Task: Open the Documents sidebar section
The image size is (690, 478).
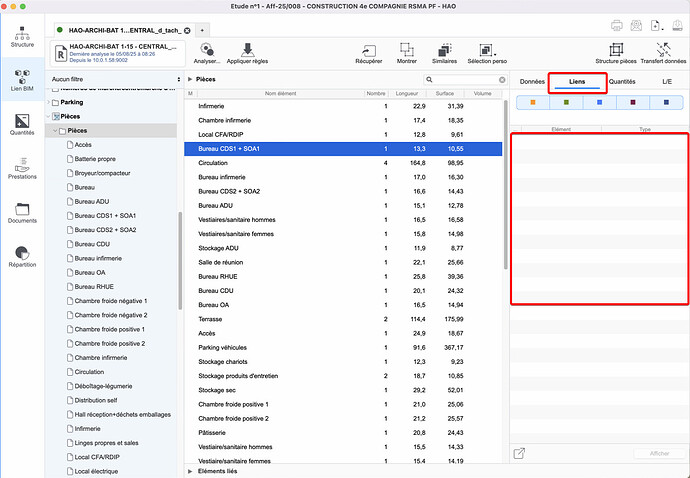Action: click(x=22, y=213)
